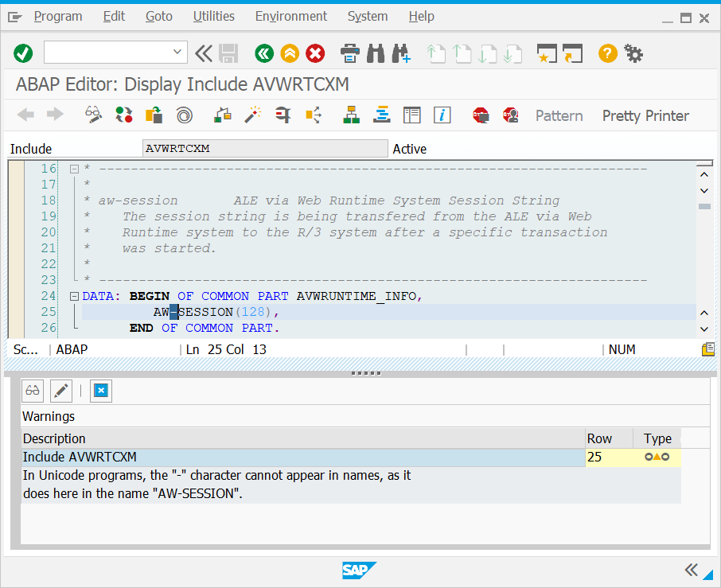Close the Warnings panel with blue X
This screenshot has width=721, height=588.
coord(101,391)
